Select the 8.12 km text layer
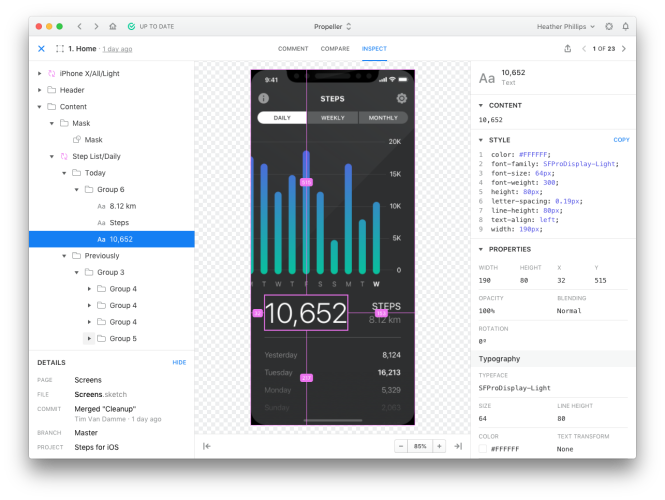 (112, 206)
